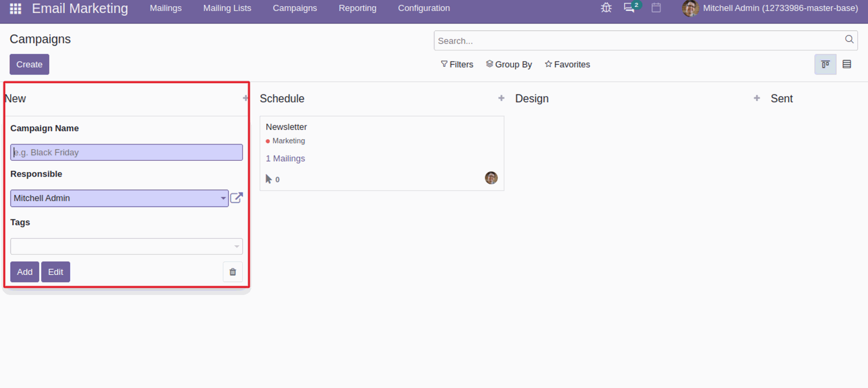Open the activities calendar icon
Image resolution: width=868 pixels, height=388 pixels.
click(656, 8)
